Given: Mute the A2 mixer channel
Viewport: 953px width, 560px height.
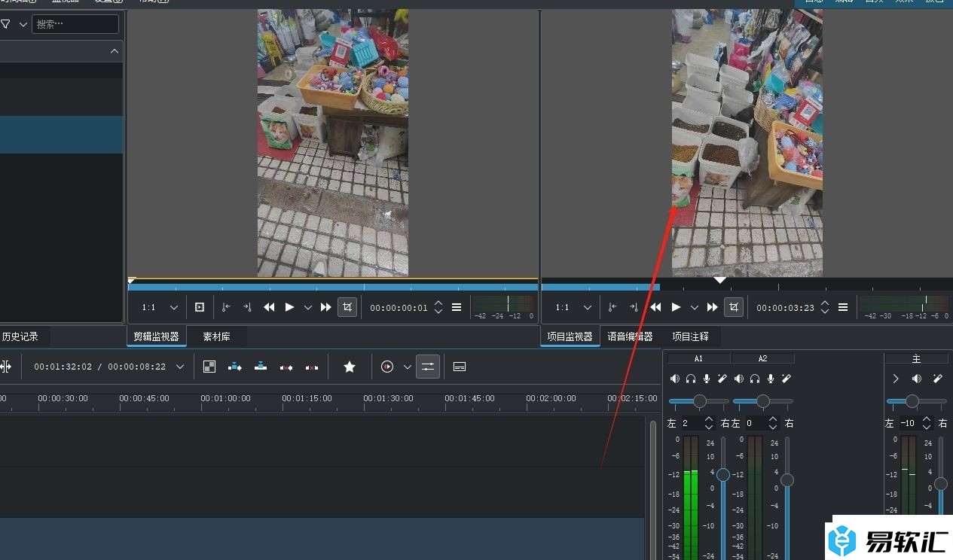Looking at the screenshot, I should point(739,379).
